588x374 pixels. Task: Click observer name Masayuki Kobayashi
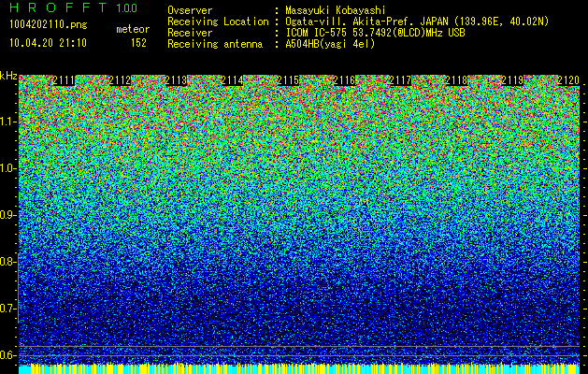click(x=336, y=10)
